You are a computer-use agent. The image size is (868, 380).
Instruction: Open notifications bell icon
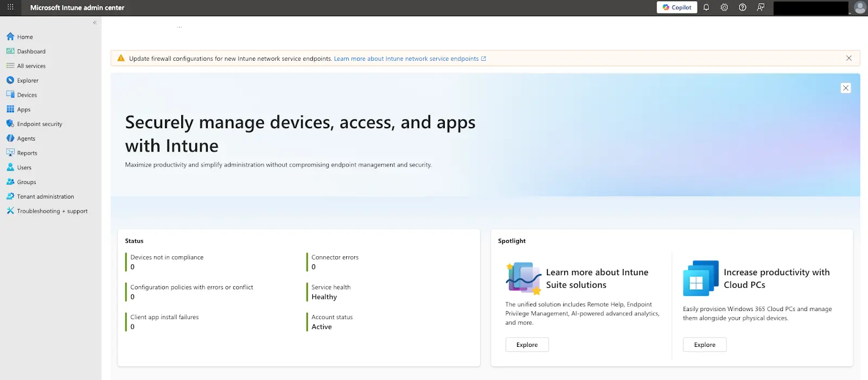tap(706, 8)
